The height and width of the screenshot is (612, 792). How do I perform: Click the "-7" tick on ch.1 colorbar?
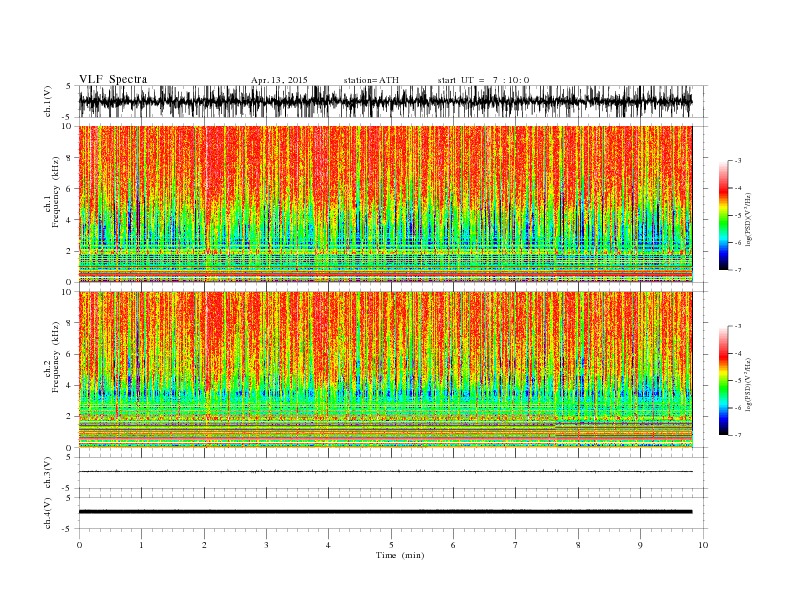[737, 270]
